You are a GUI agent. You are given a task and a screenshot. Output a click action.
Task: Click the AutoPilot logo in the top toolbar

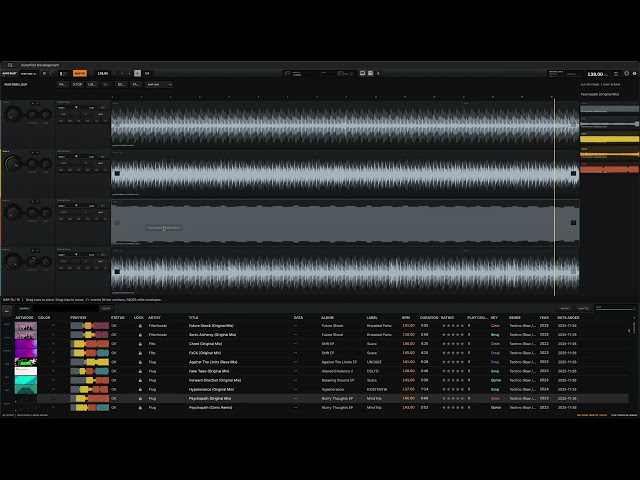pos(9,73)
